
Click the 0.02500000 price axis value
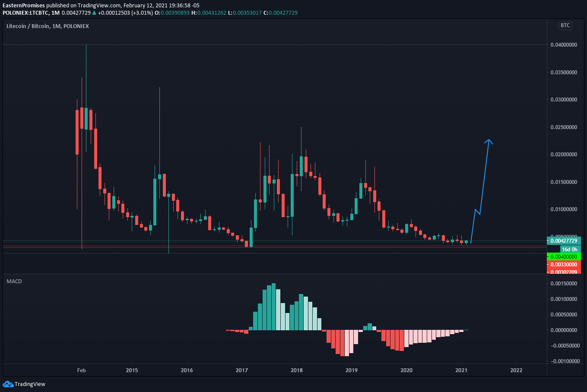[x=564, y=127]
